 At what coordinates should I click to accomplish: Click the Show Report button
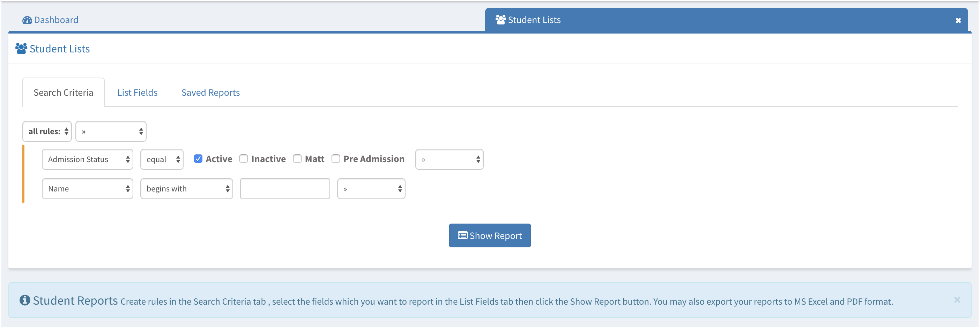click(x=490, y=235)
